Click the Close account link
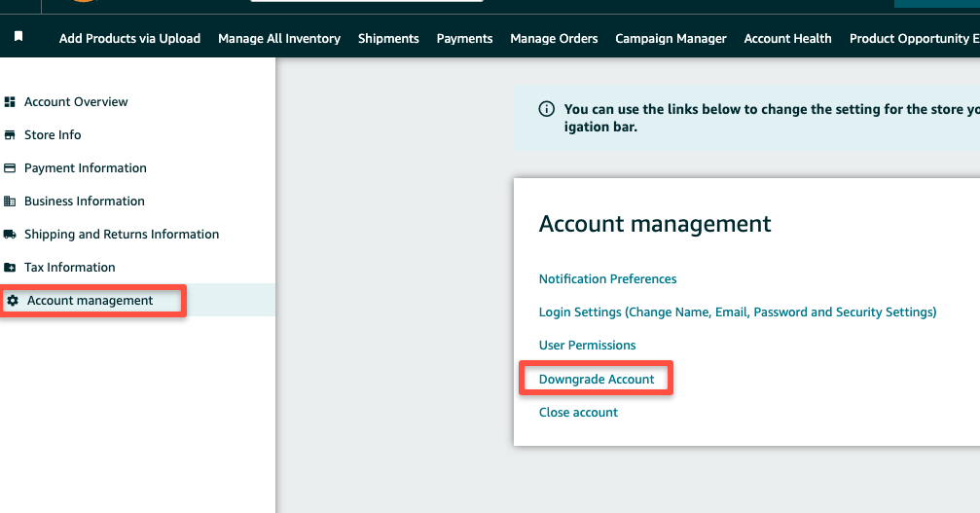 coord(578,413)
